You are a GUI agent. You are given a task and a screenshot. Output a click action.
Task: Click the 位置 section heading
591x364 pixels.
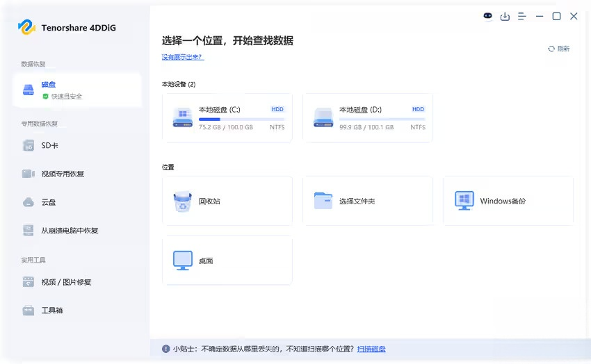[x=168, y=167]
